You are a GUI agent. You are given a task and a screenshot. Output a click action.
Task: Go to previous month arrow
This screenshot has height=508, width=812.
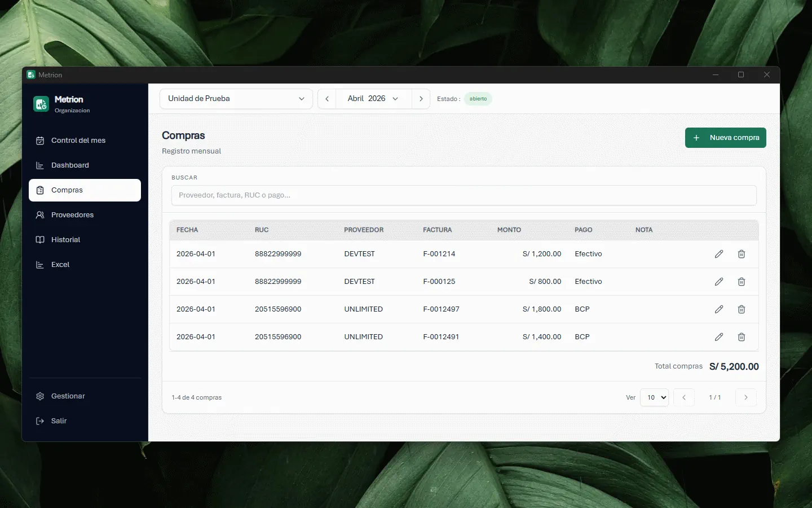327,99
